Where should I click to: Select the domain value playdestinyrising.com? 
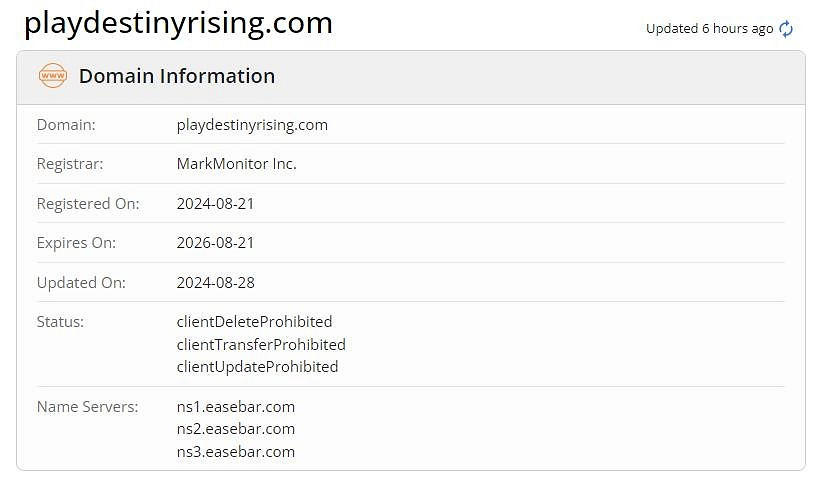pos(252,125)
